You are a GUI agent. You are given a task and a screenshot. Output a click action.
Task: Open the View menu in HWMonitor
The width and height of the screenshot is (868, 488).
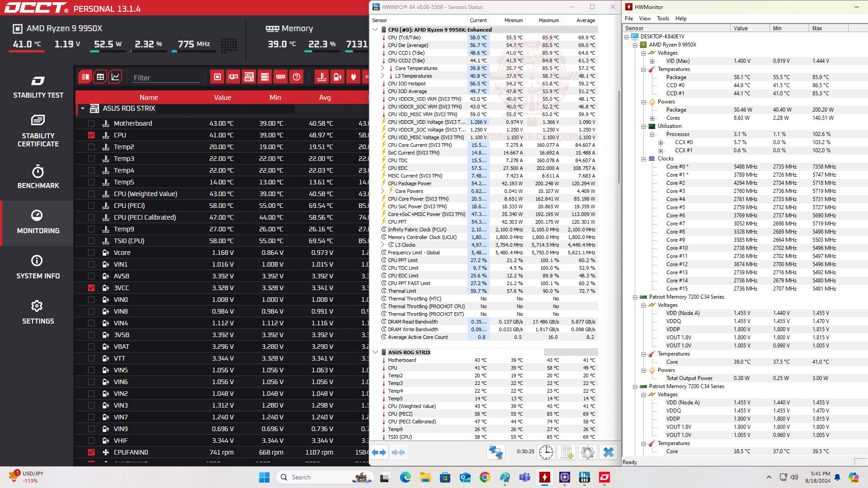pyautogui.click(x=645, y=19)
